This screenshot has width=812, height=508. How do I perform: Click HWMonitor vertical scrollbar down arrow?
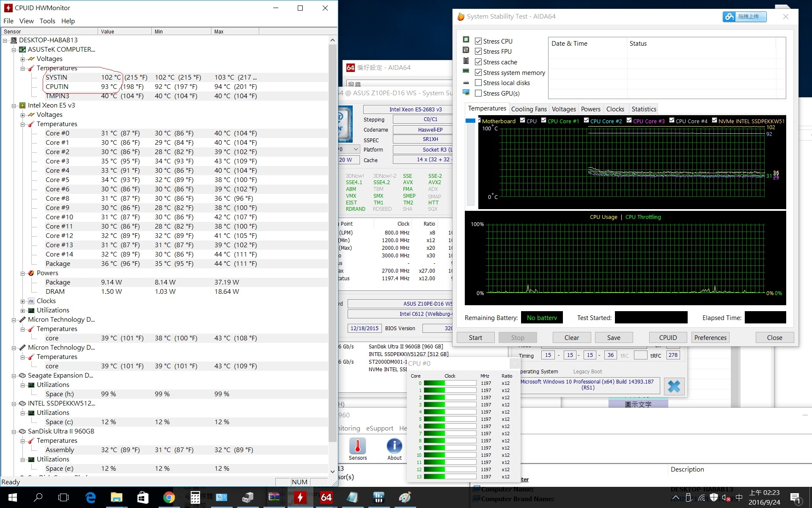[332, 471]
